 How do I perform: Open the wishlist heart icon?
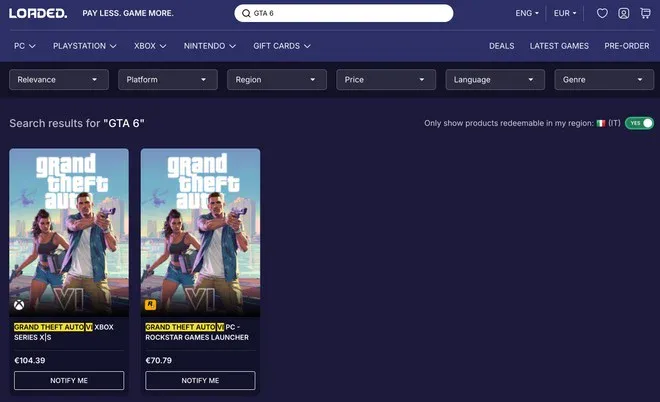[602, 13]
